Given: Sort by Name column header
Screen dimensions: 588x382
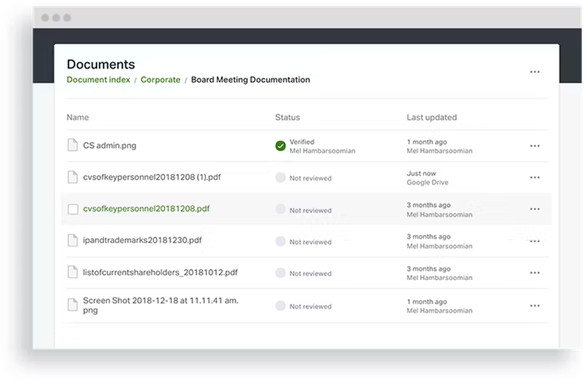Looking at the screenshot, I should coord(78,118).
